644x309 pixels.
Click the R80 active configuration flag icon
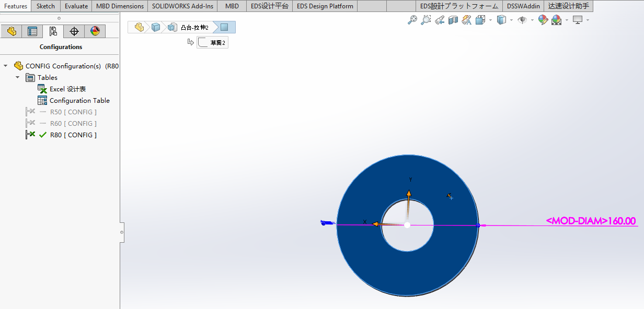point(30,135)
